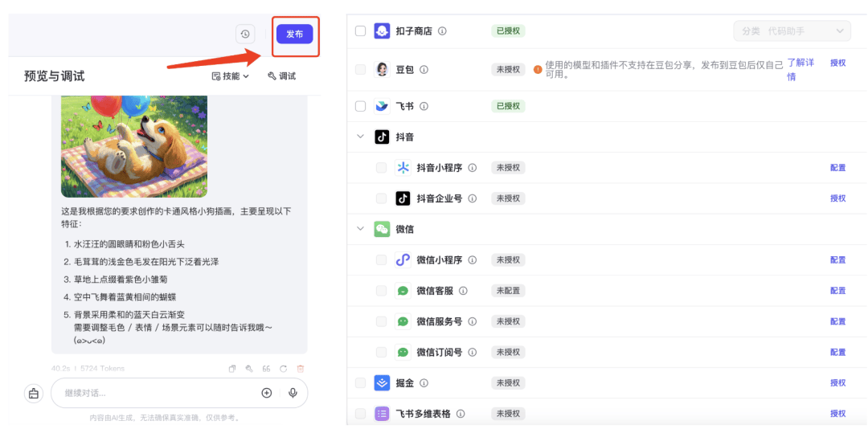Click the 未配置 status tag

tap(508, 290)
